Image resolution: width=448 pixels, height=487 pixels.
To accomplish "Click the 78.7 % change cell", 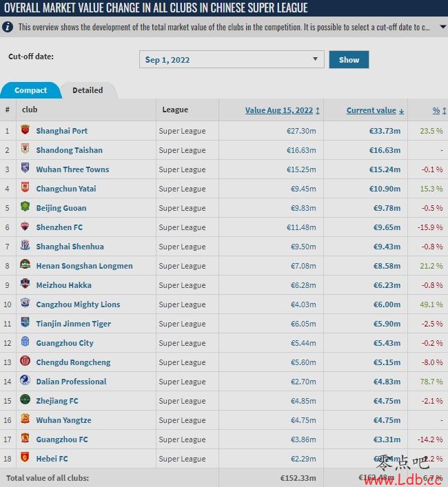I will pyautogui.click(x=431, y=382).
